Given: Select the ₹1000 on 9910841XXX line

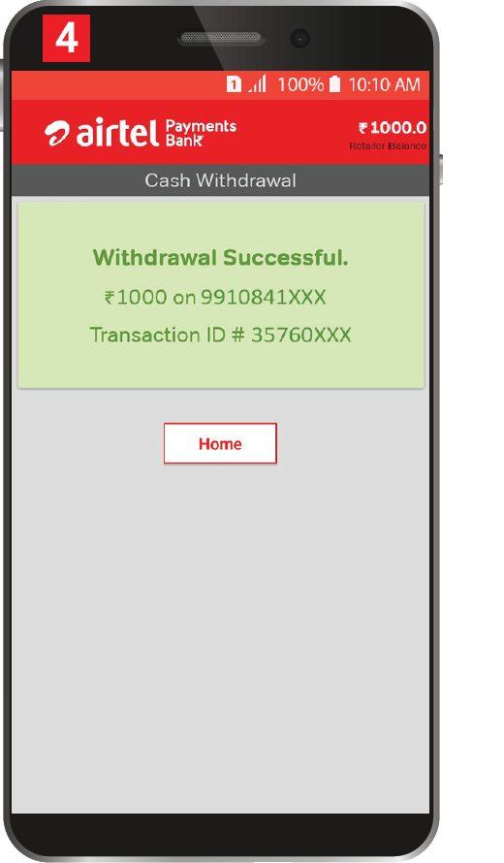Looking at the screenshot, I should click(215, 298).
